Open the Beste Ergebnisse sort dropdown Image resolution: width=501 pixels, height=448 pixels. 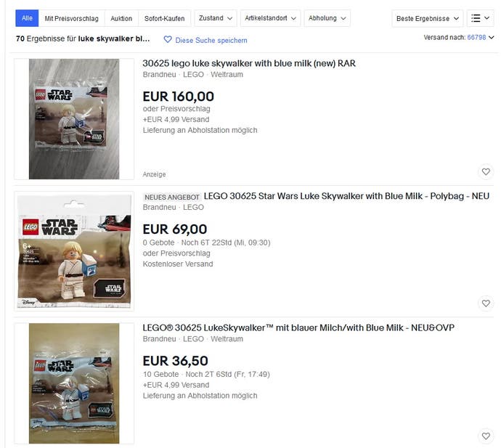427,19
